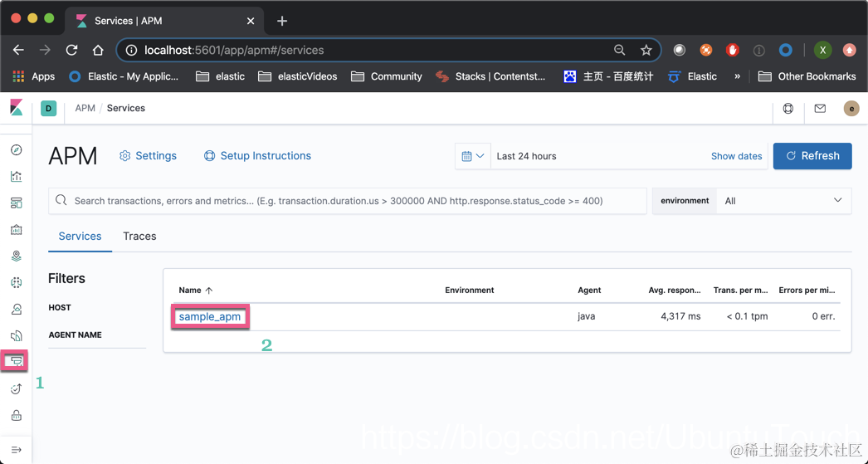Sort table by the Name column
Viewport: 868px width, 464px height.
(195, 291)
